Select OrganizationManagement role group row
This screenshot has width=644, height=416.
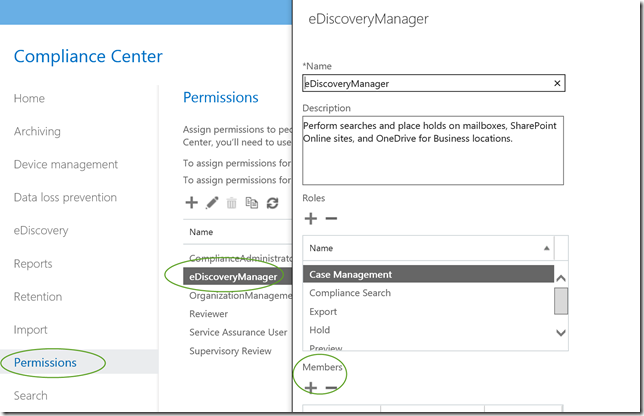tap(240, 296)
